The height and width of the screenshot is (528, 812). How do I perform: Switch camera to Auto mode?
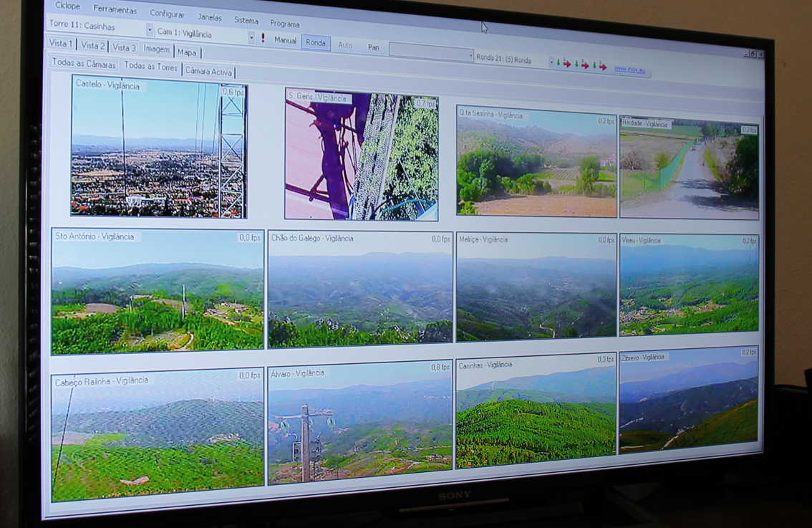click(345, 45)
